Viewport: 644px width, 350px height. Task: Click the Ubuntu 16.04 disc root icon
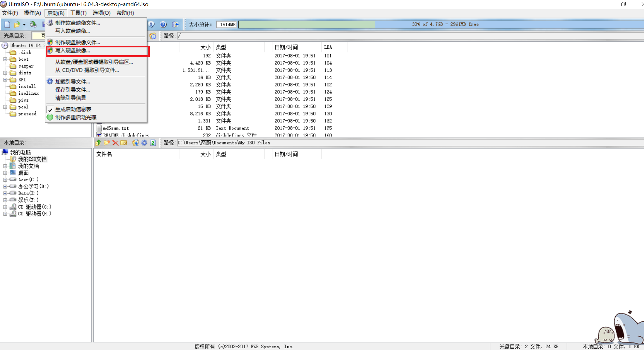coord(5,45)
